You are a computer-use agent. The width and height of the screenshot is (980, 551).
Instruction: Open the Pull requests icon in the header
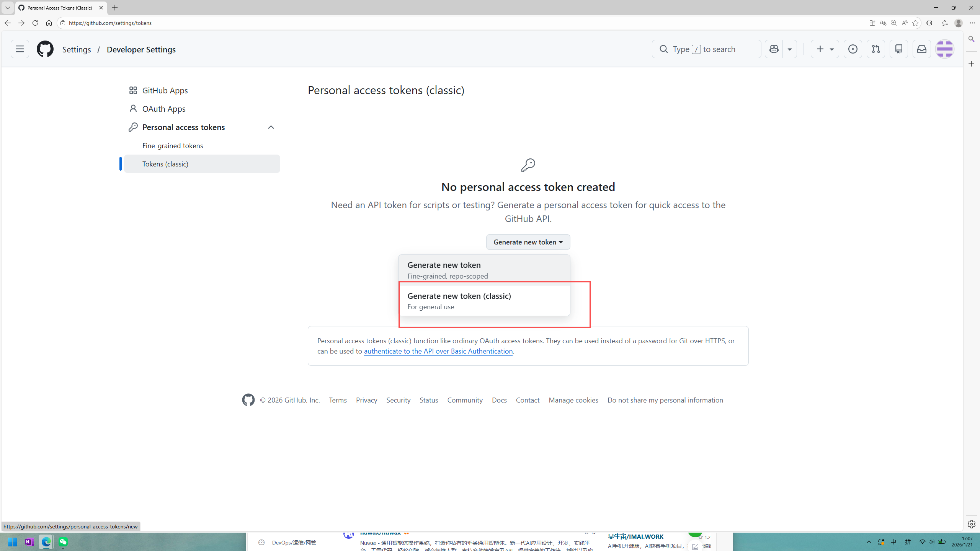(x=875, y=49)
